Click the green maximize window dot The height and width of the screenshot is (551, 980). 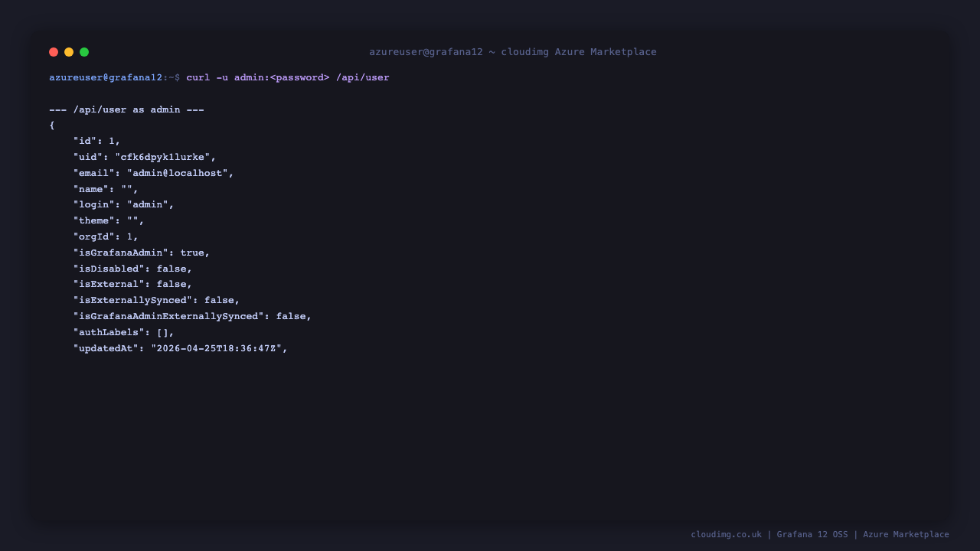pos(84,52)
